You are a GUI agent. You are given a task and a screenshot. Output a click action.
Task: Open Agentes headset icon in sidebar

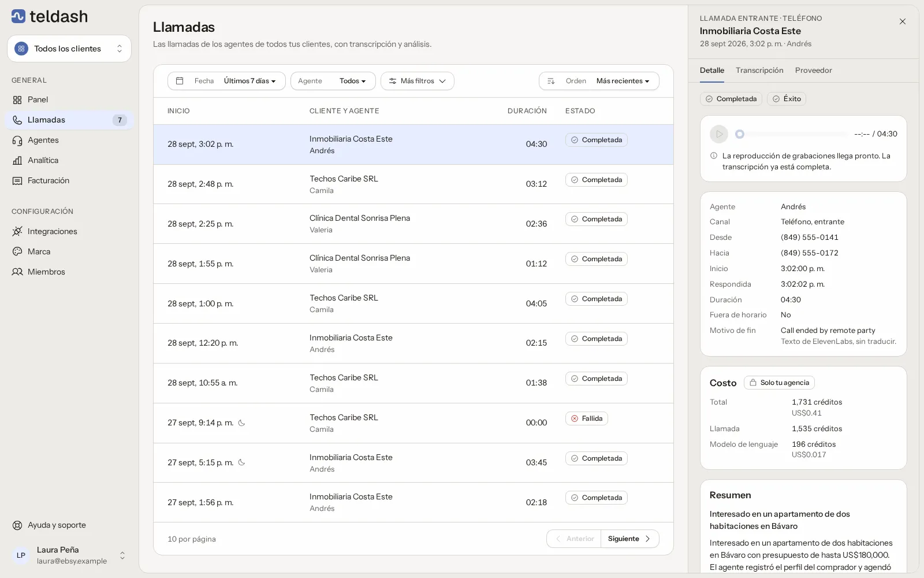pos(17,140)
